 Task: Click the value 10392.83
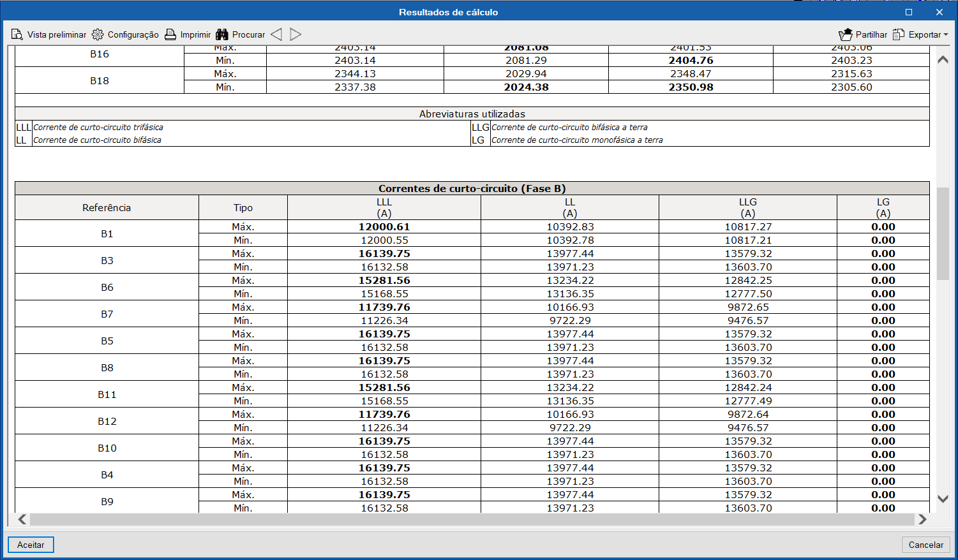[x=570, y=227]
